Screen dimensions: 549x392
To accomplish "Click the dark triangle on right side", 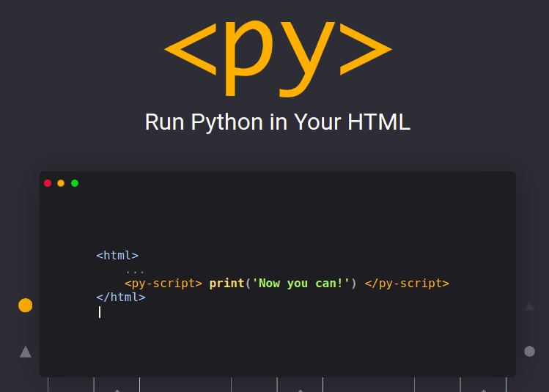I will [x=529, y=306].
